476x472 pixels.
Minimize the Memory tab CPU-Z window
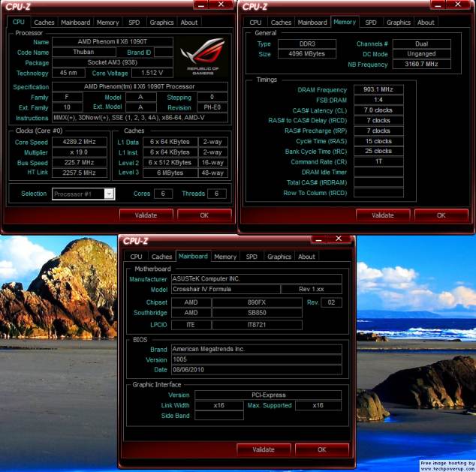point(438,5)
